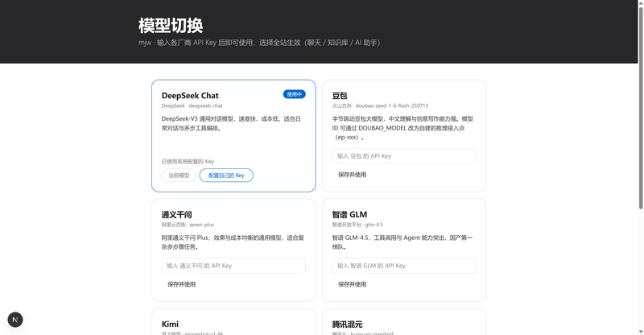Click the 阿里通义千问 Plus description paragraph
Screen dimensions: 644x335
[x=233, y=242]
